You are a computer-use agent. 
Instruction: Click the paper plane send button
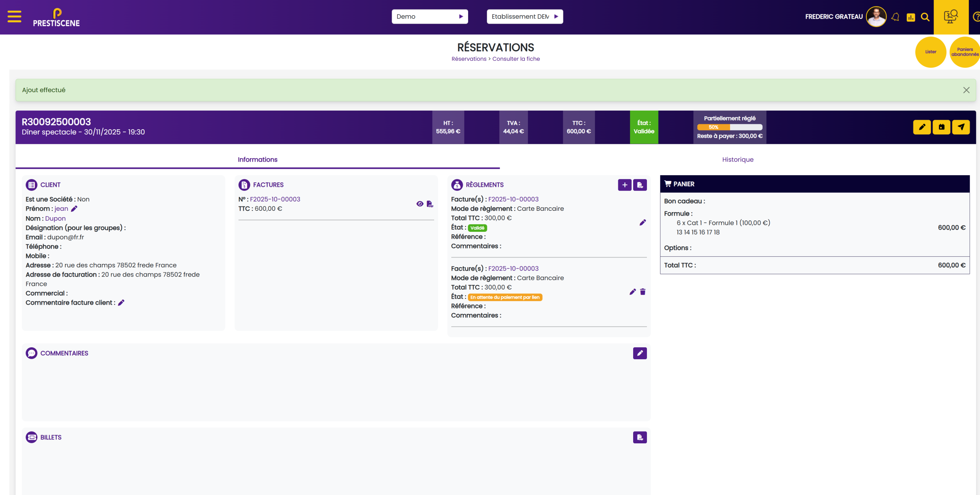961,127
